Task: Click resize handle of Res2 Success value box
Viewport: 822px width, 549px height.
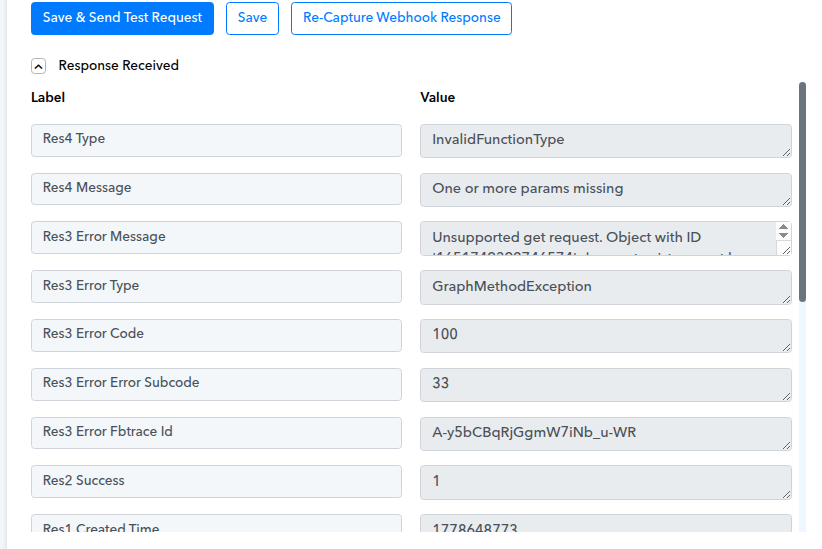Action: coord(786,494)
